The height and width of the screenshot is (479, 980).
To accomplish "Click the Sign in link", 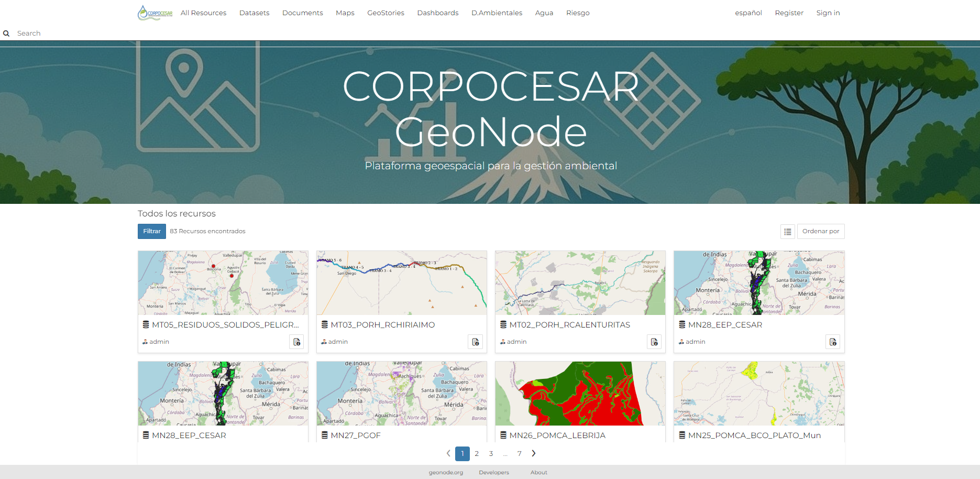I will point(828,13).
